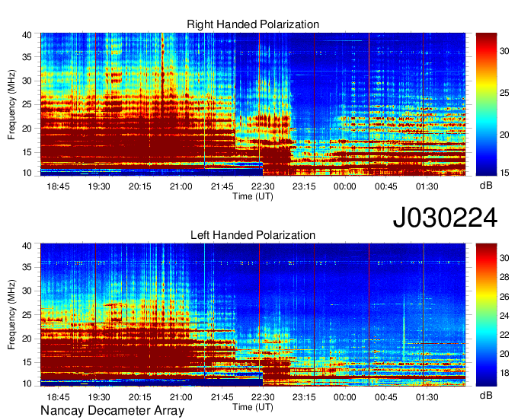Click the 25 dB label on top color bar

(x=504, y=93)
